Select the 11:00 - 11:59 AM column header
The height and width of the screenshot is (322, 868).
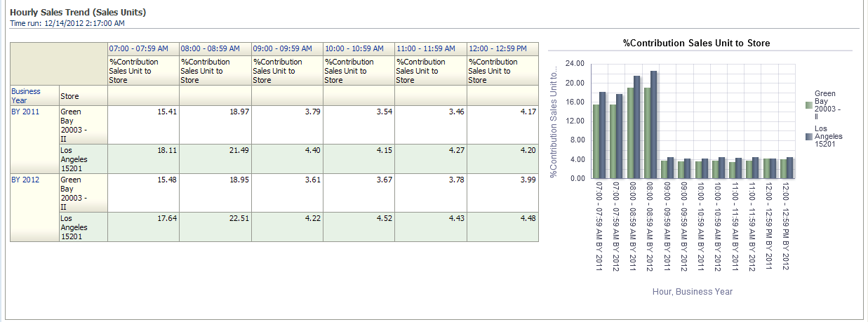coord(425,49)
